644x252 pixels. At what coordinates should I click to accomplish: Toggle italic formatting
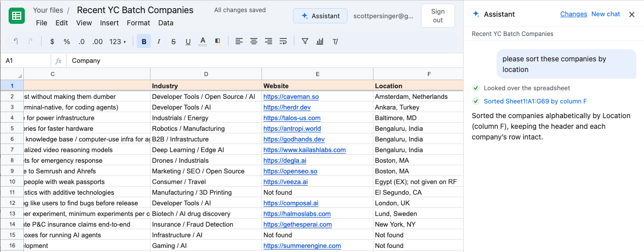(159, 42)
